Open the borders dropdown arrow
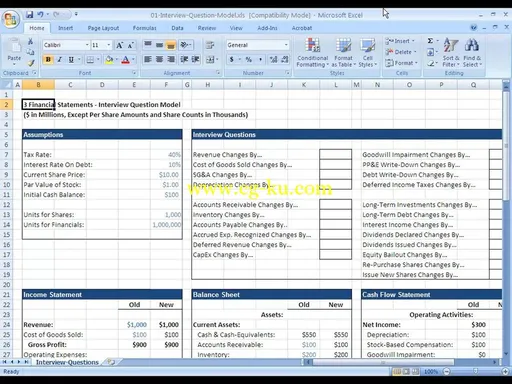The width and height of the screenshot is (512, 384). pyautogui.click(x=98, y=60)
